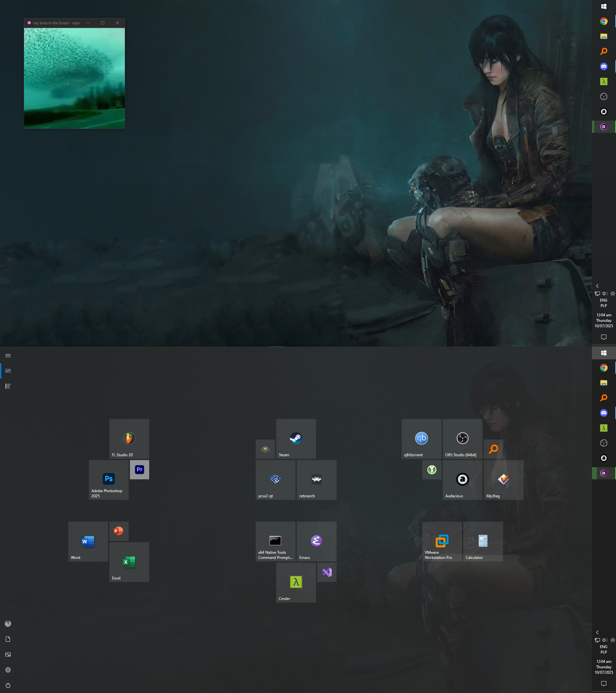
Task: Open x64 Native Tools Command Prompt tile
Action: coord(276,542)
